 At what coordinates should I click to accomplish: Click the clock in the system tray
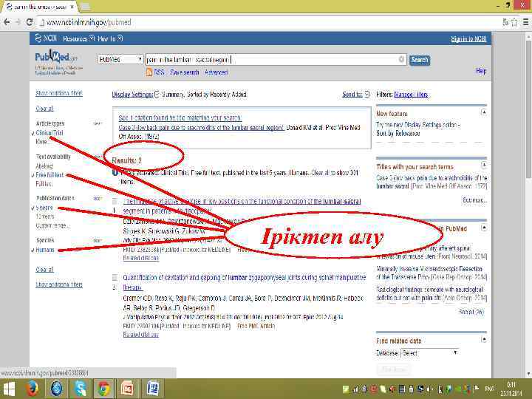click(511, 389)
